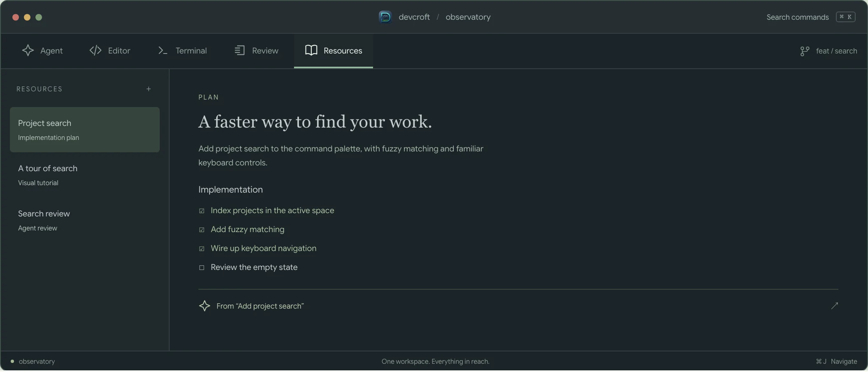Open the Editor tab
This screenshot has height=372, width=868.
110,51
